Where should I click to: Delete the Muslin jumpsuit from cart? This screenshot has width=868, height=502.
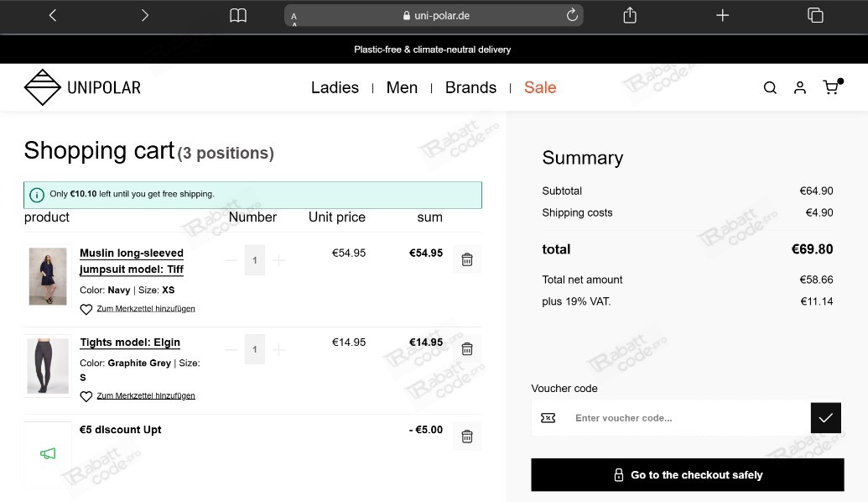(x=466, y=259)
